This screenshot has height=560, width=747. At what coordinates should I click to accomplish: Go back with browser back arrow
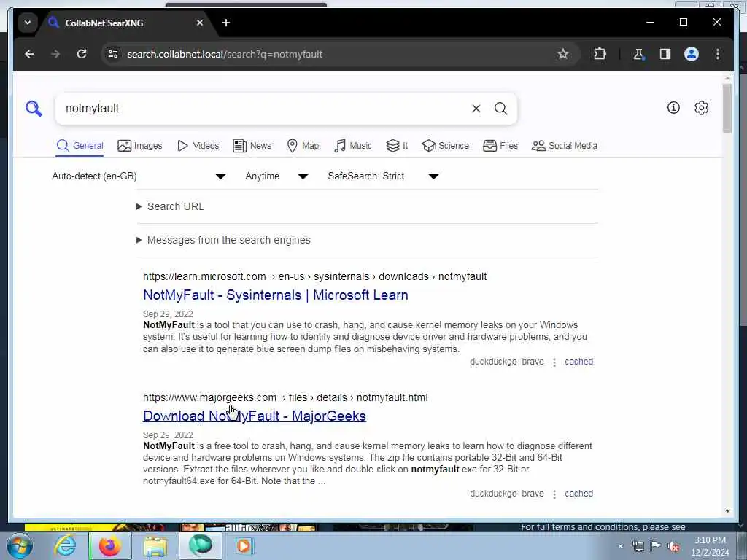(x=29, y=54)
